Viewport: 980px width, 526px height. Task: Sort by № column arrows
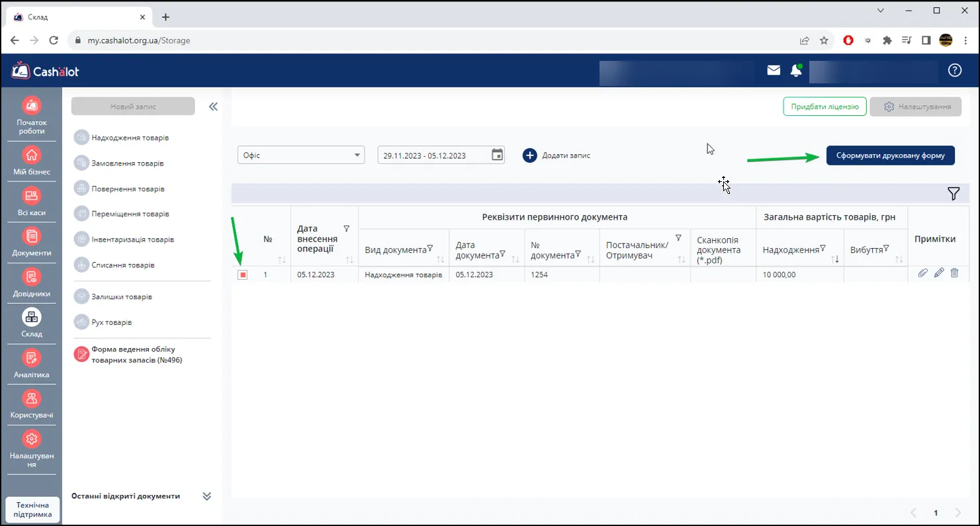[x=283, y=259]
